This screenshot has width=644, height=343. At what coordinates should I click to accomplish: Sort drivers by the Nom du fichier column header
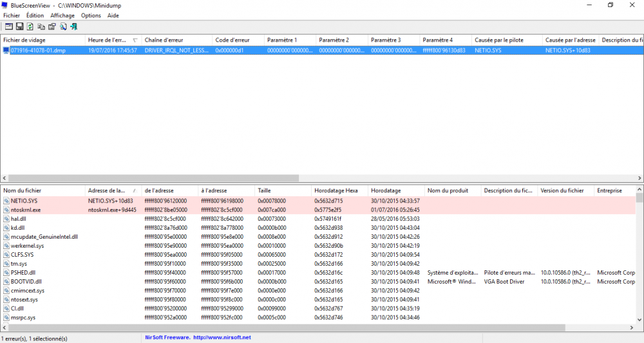[x=39, y=190]
